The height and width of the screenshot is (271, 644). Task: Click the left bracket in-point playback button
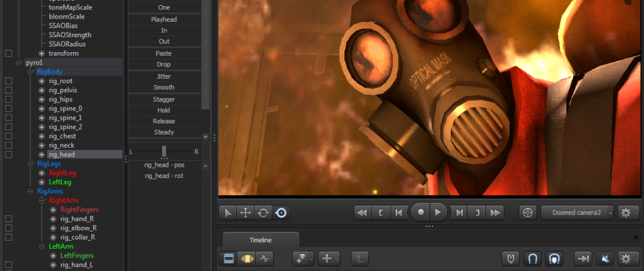click(x=381, y=213)
